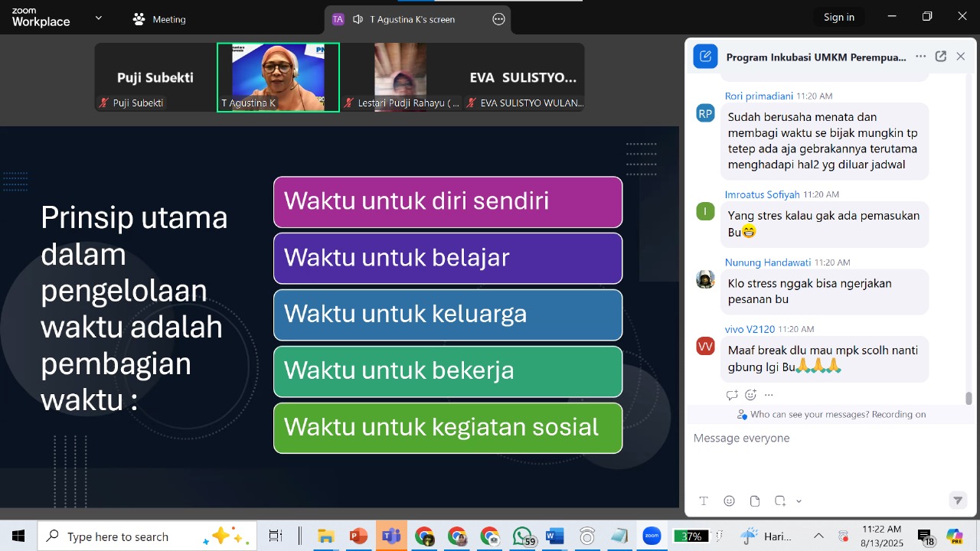Send the chat message with arrow button
This screenshot has height=551, width=980.
coord(957,500)
